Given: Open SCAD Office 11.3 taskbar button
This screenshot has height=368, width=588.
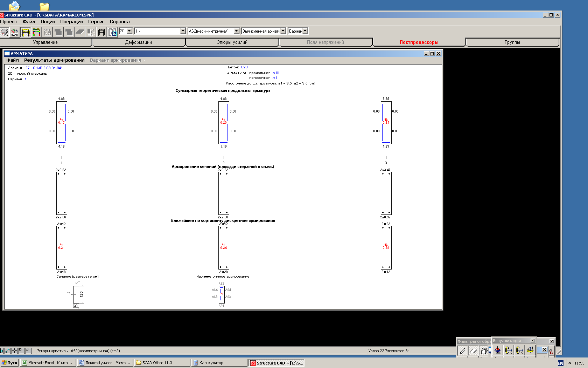Looking at the screenshot, I should click(162, 363).
